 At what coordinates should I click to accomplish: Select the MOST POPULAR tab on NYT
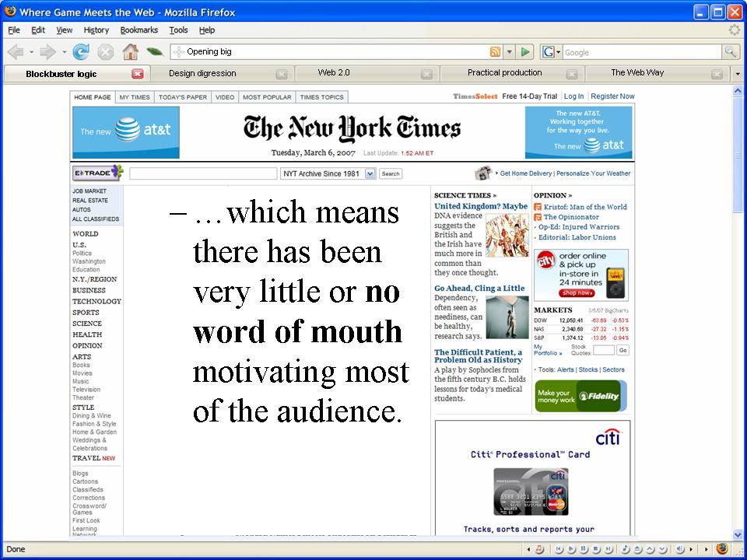click(267, 97)
